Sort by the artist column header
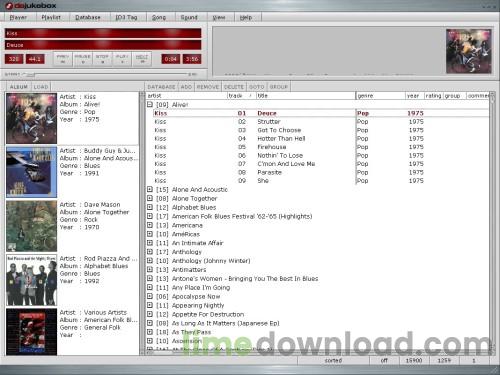 click(x=187, y=96)
